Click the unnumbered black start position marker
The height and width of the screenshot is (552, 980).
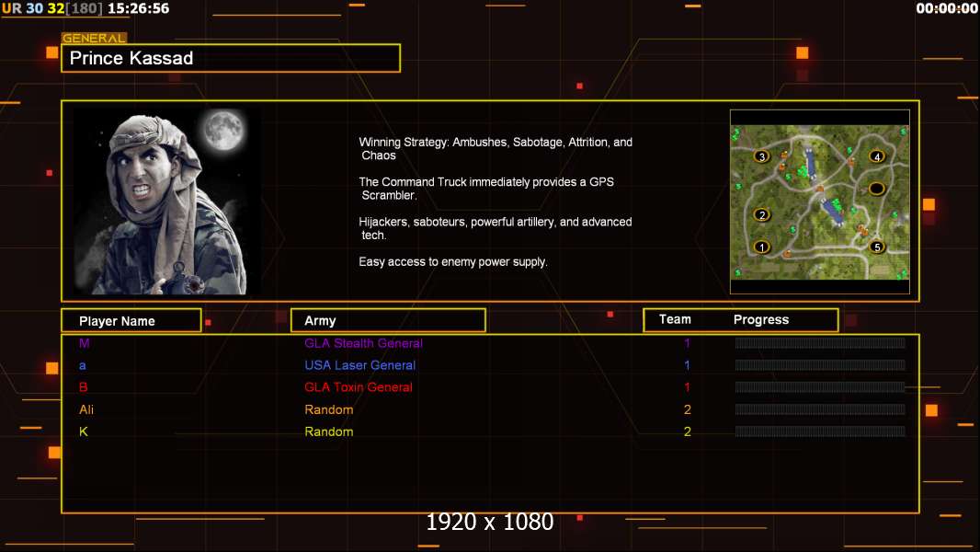pyautogui.click(x=876, y=189)
